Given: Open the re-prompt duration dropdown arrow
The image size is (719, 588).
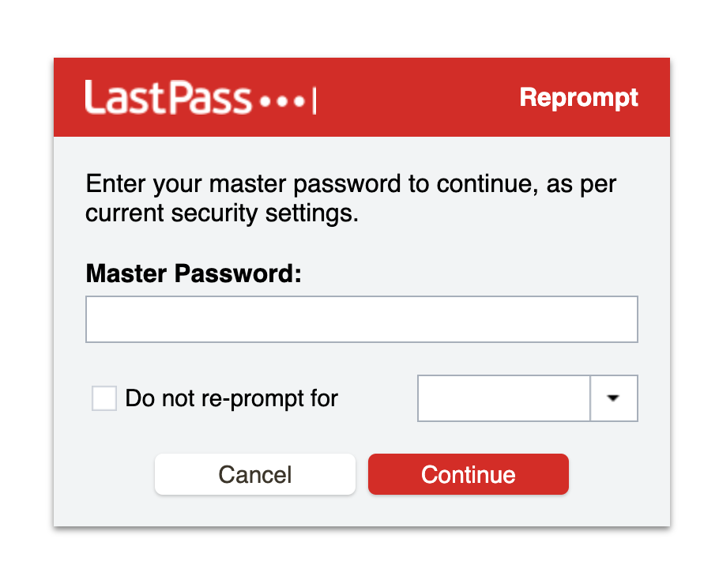Looking at the screenshot, I should [613, 398].
